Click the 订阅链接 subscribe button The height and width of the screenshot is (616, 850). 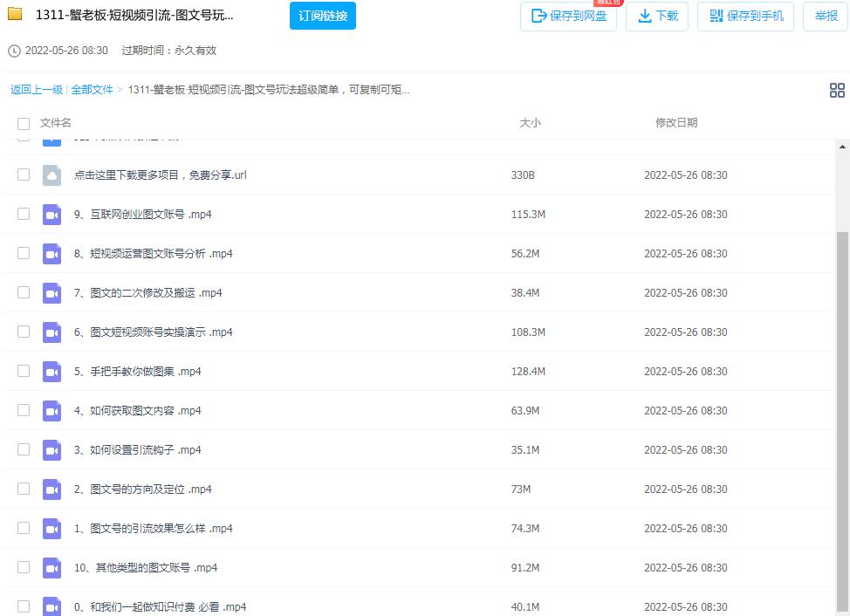click(x=323, y=16)
